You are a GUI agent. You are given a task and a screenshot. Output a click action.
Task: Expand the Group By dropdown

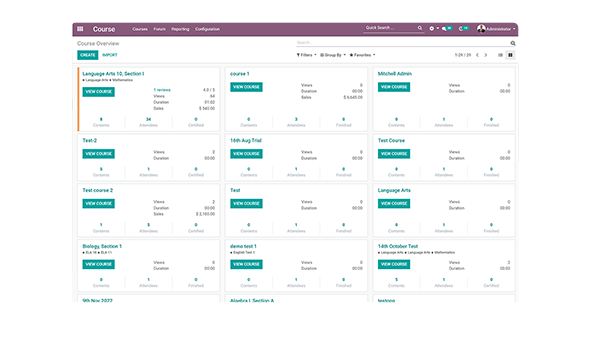point(333,55)
